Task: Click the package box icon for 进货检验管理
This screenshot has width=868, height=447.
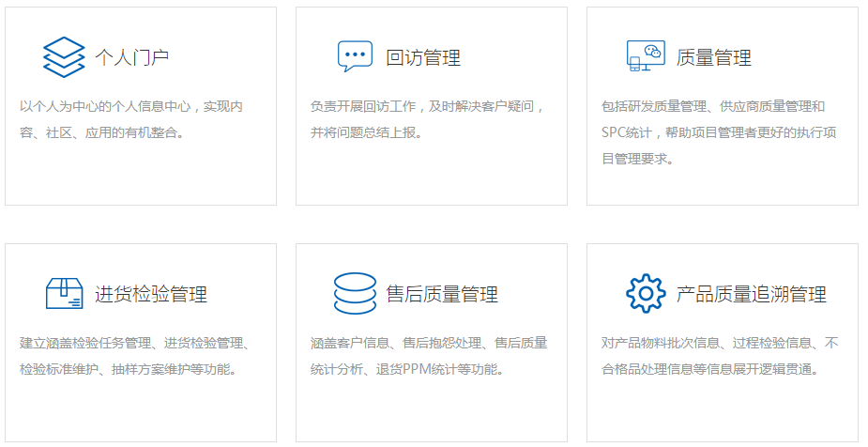Action: (64, 293)
